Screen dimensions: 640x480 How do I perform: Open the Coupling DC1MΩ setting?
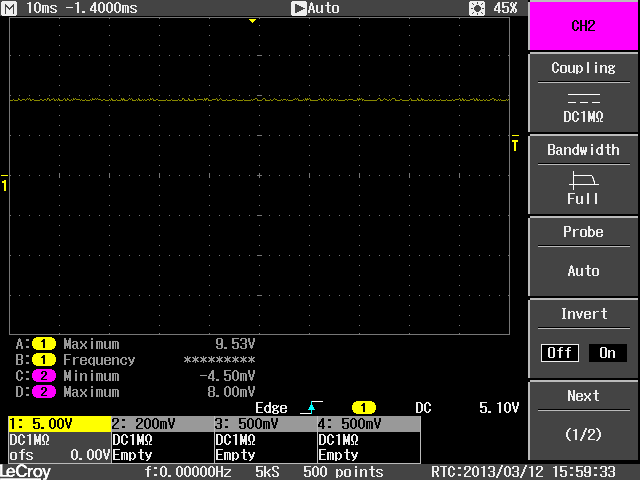583,93
